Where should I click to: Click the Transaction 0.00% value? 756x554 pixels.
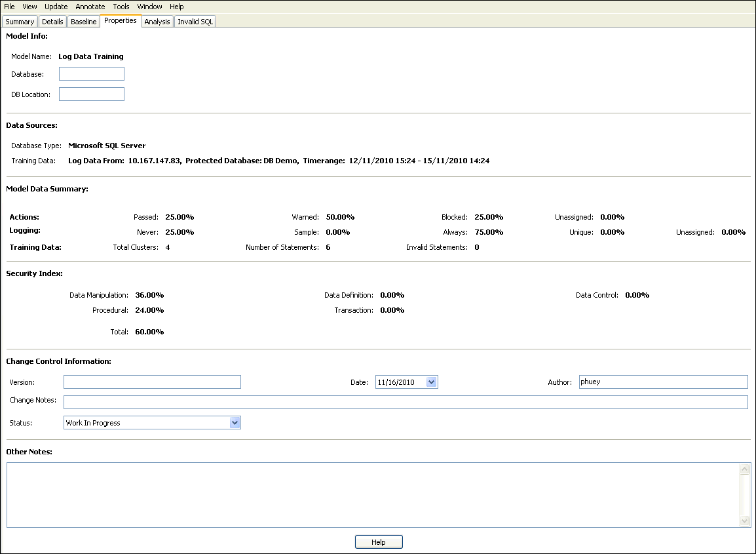point(392,310)
